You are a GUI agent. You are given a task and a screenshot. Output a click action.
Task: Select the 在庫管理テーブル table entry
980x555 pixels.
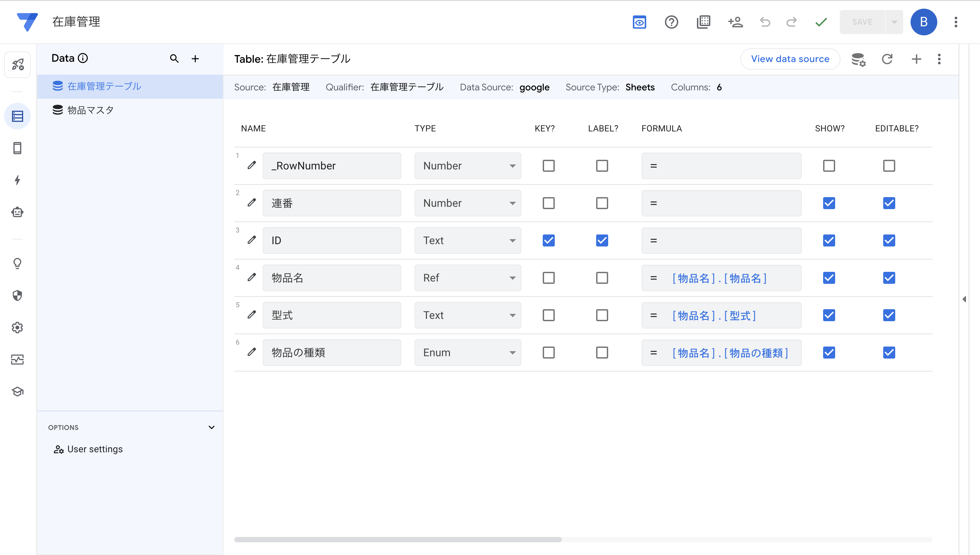[x=104, y=86]
